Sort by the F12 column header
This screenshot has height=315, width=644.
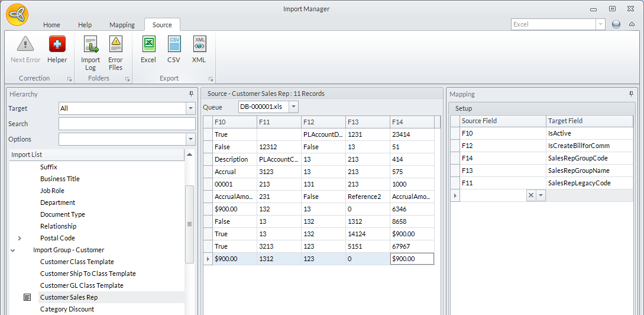[x=322, y=122]
